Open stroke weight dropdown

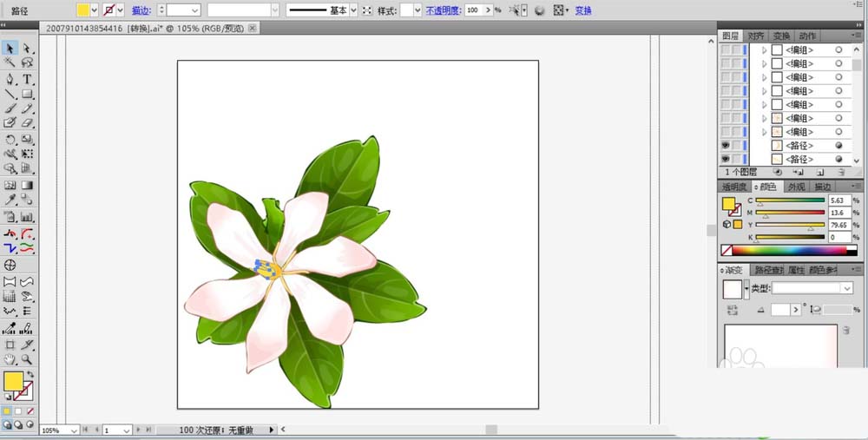194,10
